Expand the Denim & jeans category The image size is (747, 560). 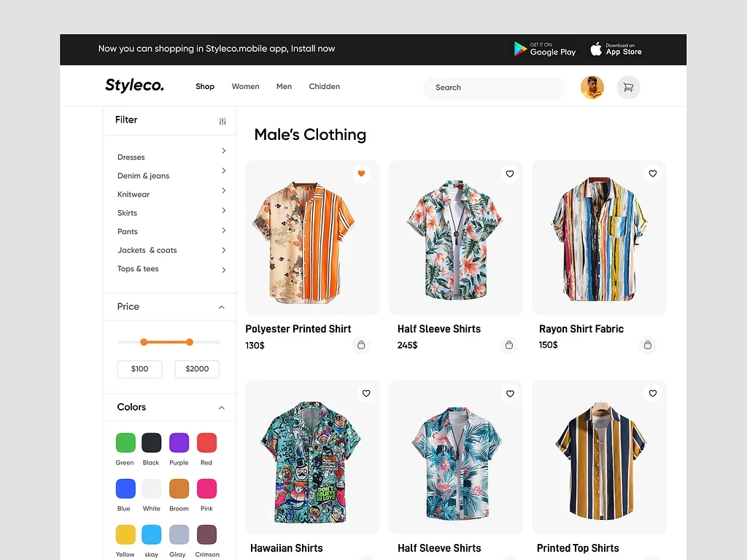pos(223,171)
